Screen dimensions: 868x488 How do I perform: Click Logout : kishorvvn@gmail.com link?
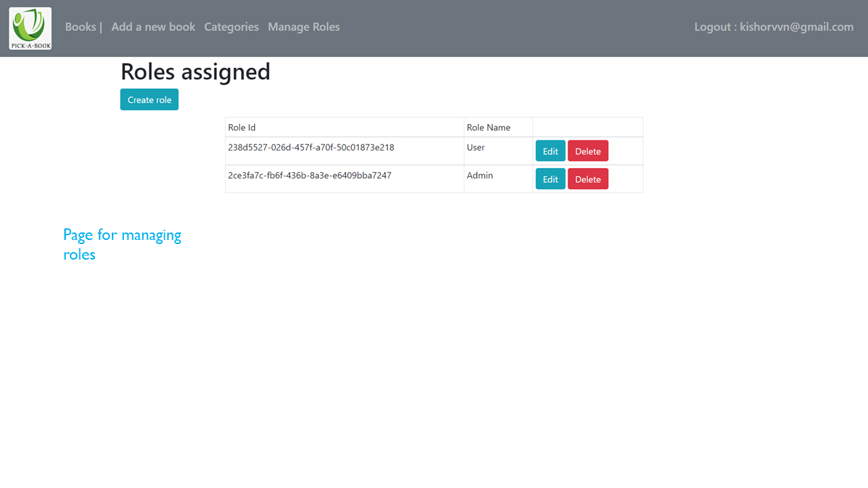pos(774,27)
